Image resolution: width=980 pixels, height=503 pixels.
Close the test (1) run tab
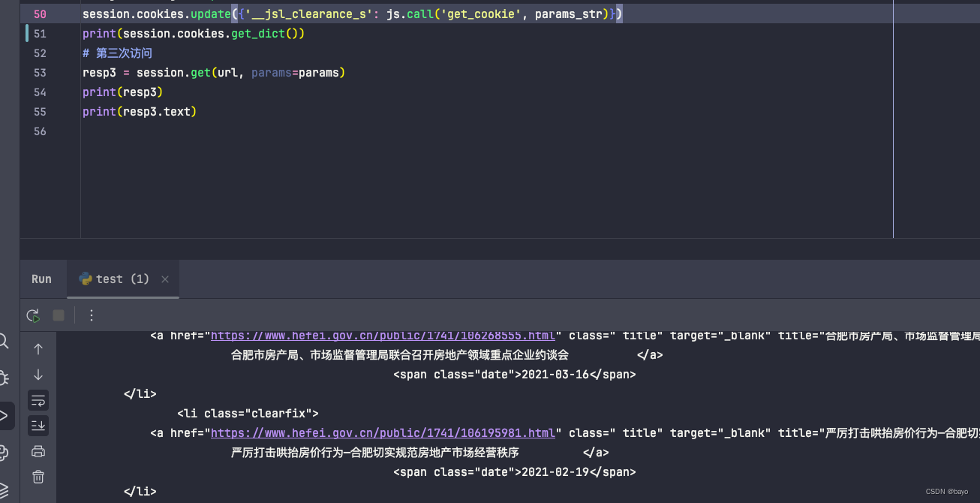(165, 279)
